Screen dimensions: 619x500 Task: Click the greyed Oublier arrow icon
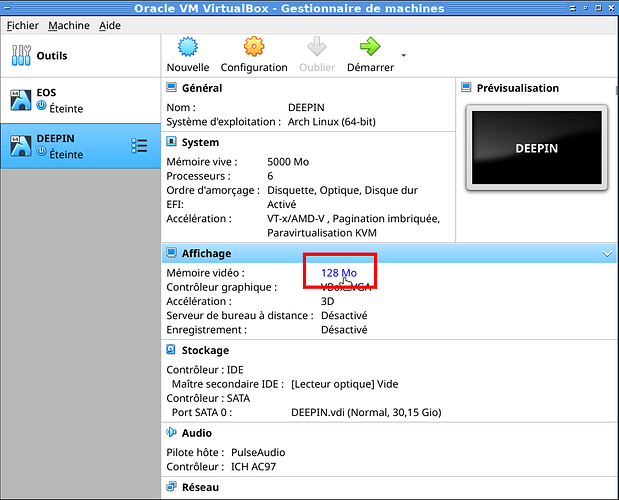click(x=317, y=47)
